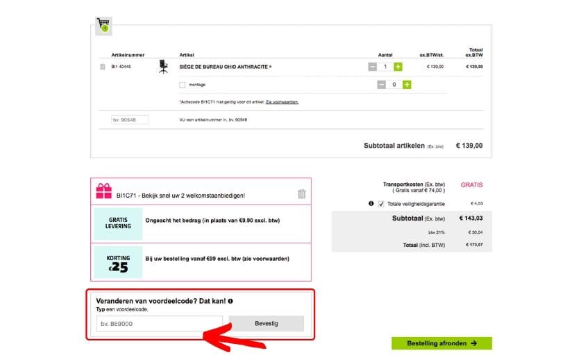Screen dimensions: 588x364
Task: Click the chair quantity field
Action: 385,67
